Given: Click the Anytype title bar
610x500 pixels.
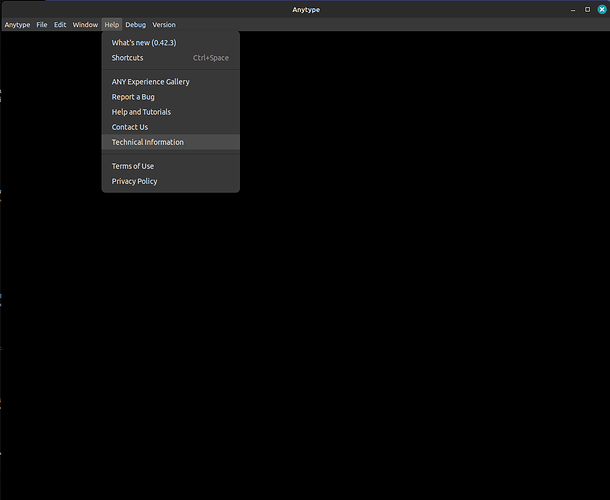Looking at the screenshot, I should click(306, 10).
